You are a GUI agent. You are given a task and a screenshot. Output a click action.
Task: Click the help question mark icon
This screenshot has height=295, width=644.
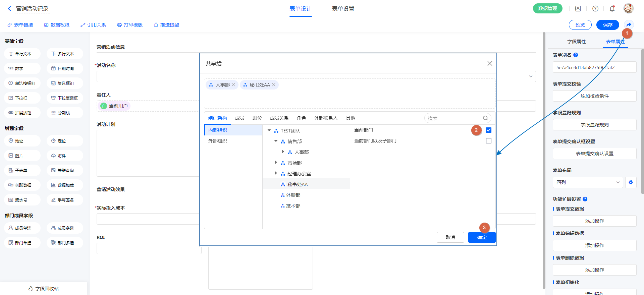click(x=595, y=9)
